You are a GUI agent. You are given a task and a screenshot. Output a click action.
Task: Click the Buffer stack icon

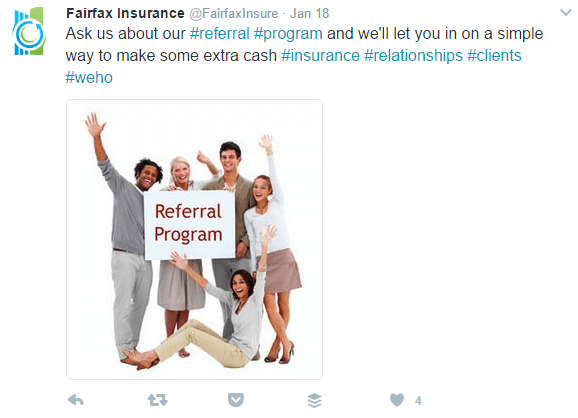pyautogui.click(x=315, y=400)
